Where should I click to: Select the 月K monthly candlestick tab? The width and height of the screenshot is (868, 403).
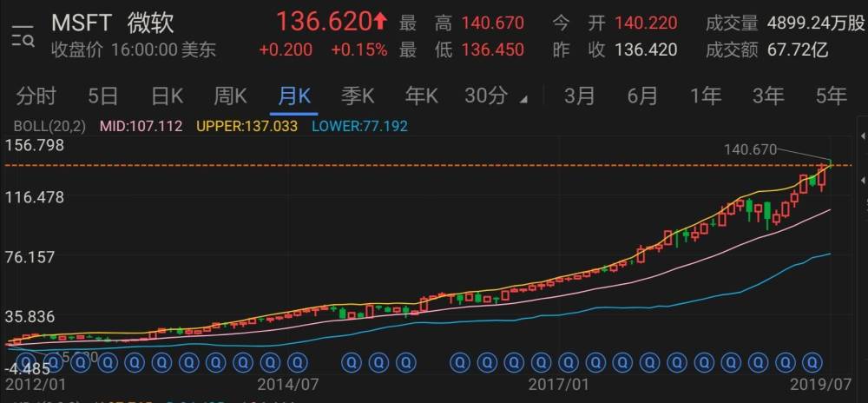click(x=294, y=96)
